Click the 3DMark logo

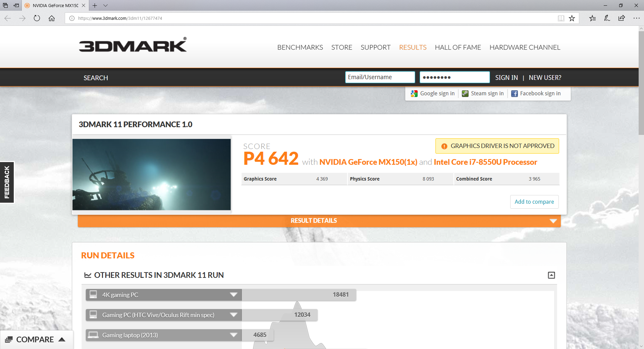point(133,45)
